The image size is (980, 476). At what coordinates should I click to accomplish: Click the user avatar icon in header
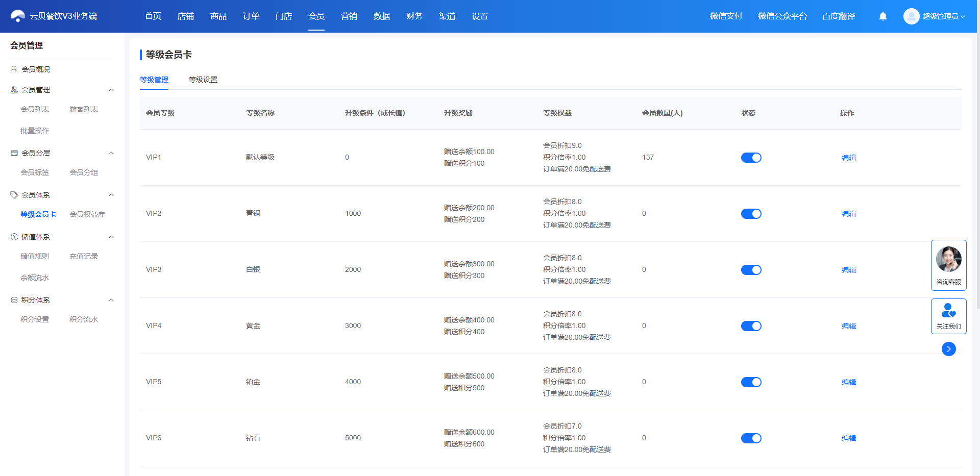[x=911, y=16]
